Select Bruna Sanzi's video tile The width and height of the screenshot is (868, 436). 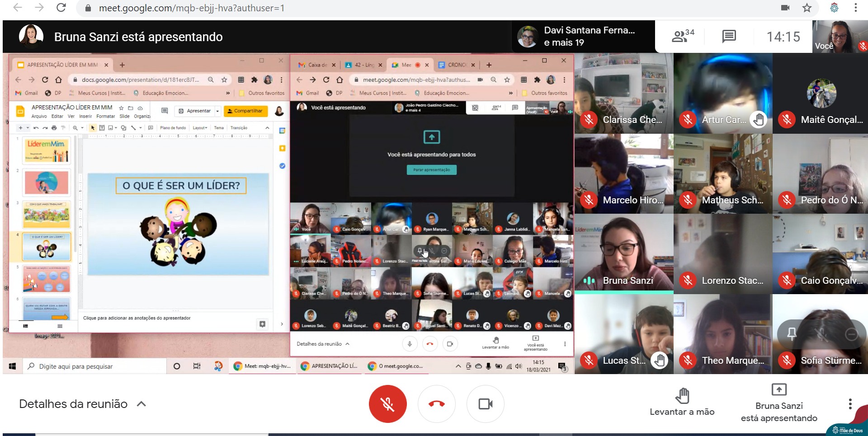(x=624, y=253)
